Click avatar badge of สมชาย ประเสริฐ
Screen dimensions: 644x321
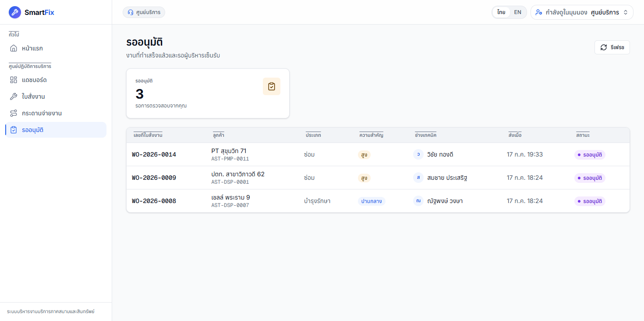418,178
